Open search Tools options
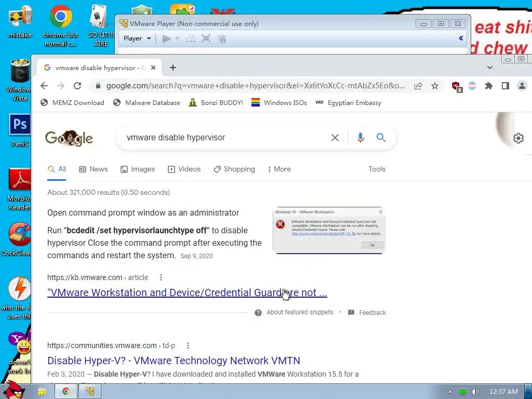 377,169
